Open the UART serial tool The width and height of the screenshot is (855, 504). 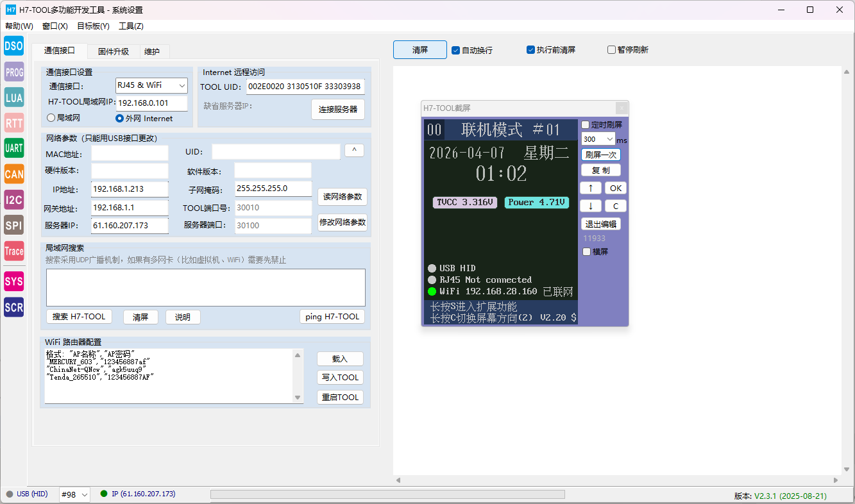pos(14,148)
